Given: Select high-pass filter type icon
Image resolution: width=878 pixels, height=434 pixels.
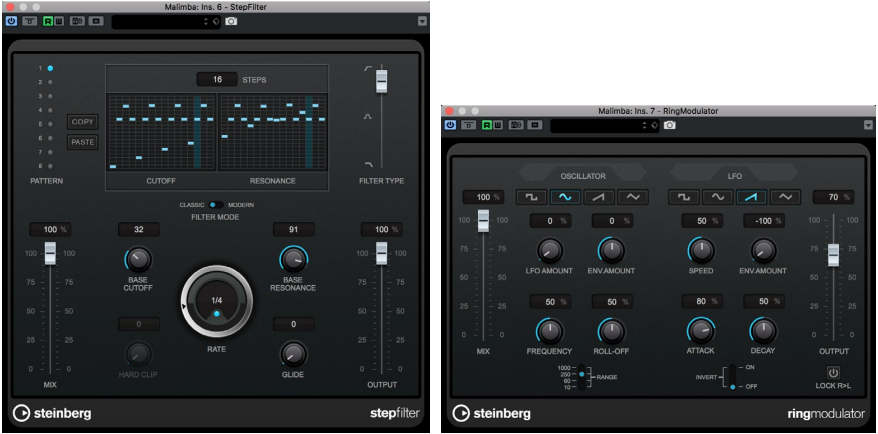Looking at the screenshot, I should click(x=368, y=68).
